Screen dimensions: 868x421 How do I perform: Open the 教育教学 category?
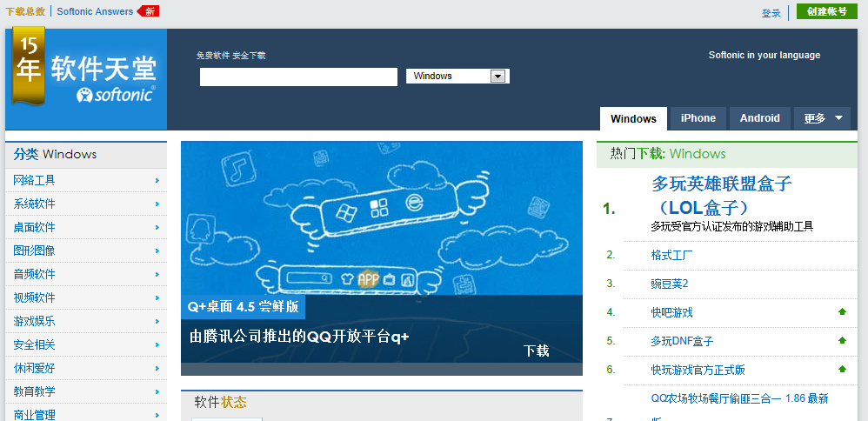[x=34, y=391]
